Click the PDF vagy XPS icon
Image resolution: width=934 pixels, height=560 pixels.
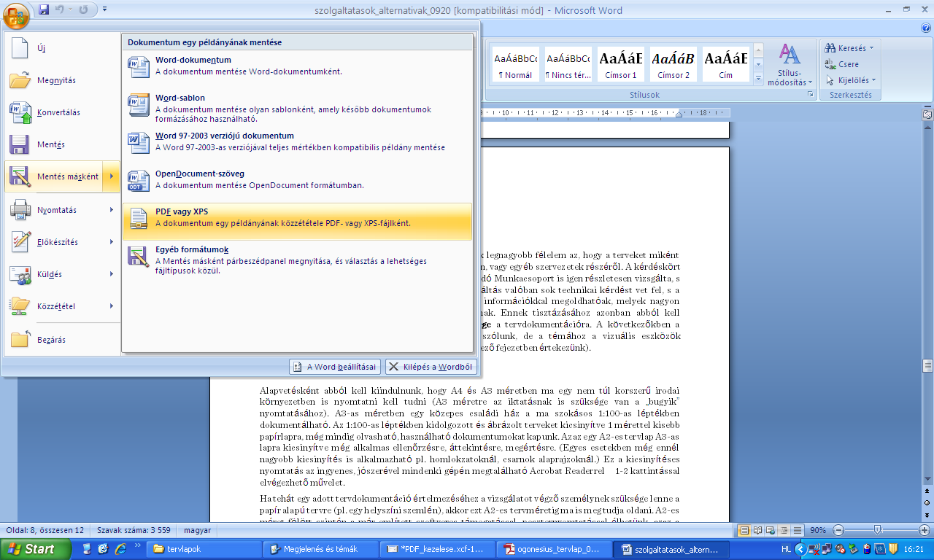click(x=139, y=219)
